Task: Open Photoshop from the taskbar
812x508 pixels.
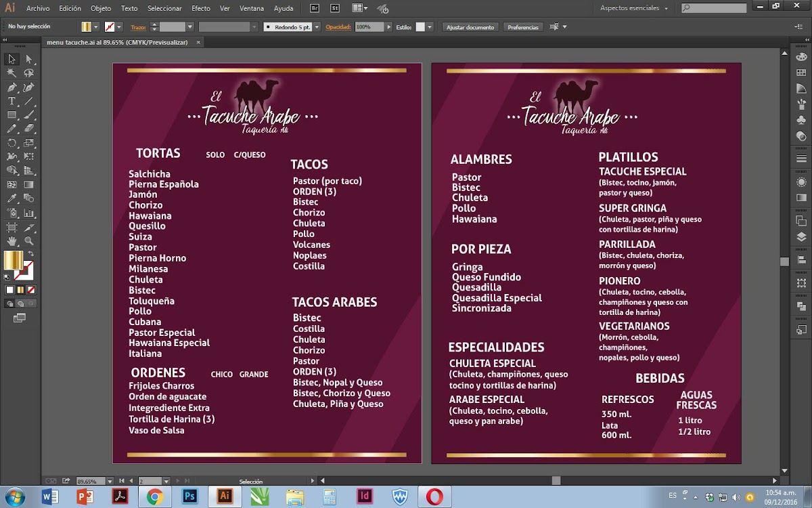Action: (x=189, y=497)
